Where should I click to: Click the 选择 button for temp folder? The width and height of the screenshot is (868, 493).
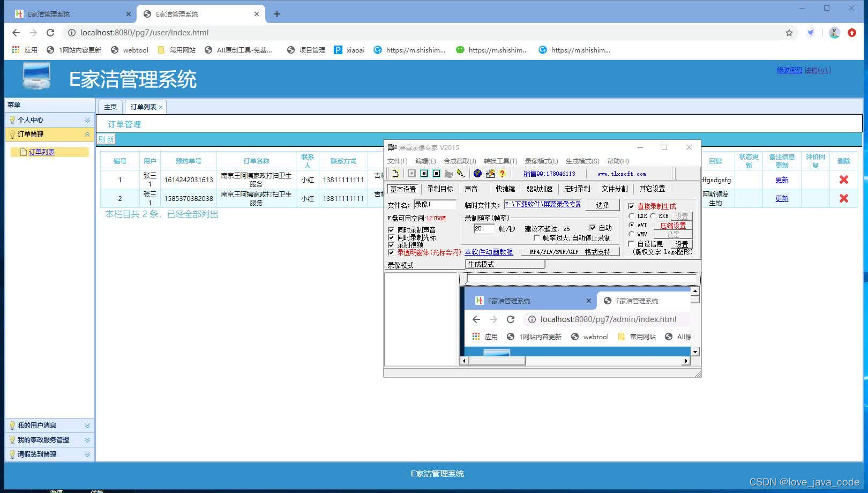click(602, 205)
